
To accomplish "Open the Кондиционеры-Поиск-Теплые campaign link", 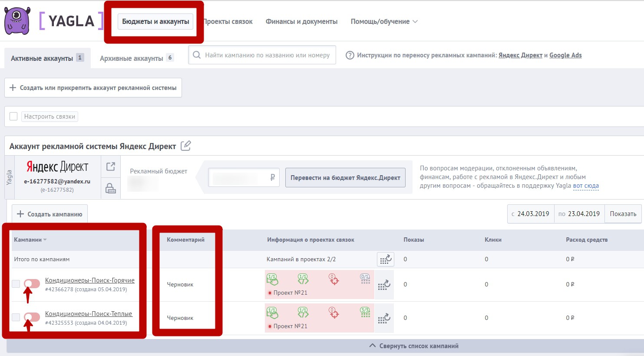I will 89,314.
